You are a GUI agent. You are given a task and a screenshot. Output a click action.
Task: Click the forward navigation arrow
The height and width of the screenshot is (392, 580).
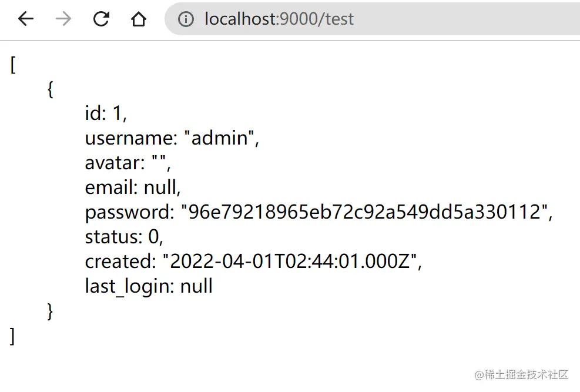pyautogui.click(x=63, y=19)
